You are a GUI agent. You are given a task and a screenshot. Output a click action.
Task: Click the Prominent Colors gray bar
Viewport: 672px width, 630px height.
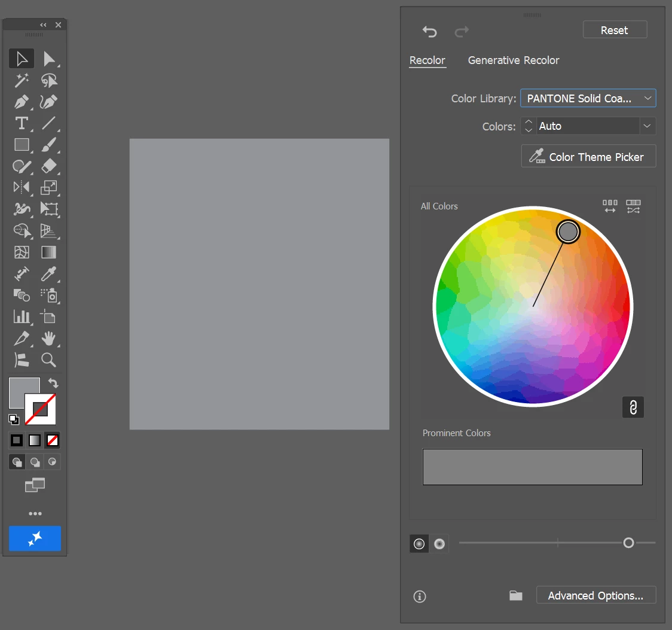tap(532, 467)
